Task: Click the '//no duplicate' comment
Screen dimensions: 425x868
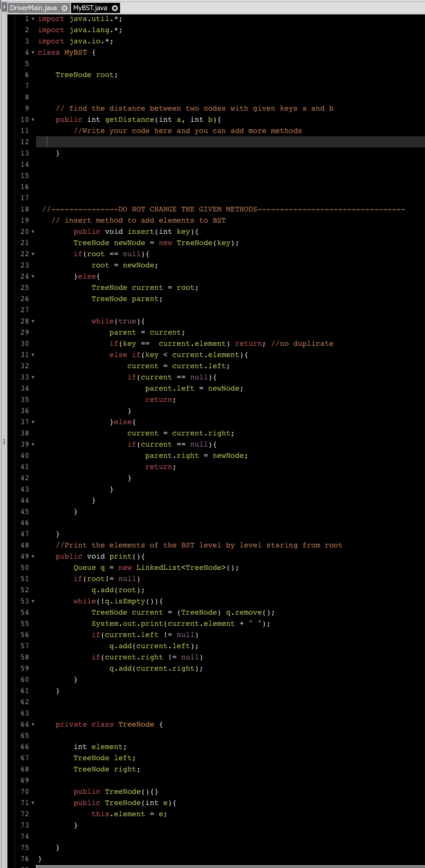Action: click(302, 343)
